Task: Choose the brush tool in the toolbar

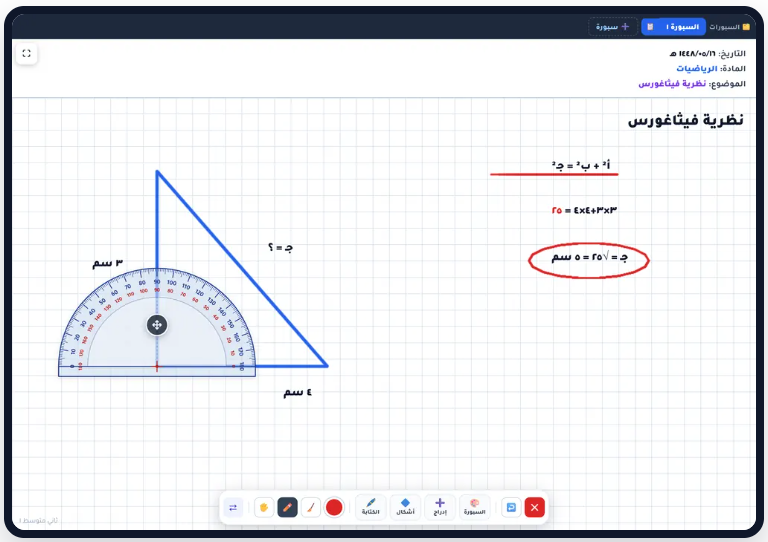Action: (x=311, y=508)
